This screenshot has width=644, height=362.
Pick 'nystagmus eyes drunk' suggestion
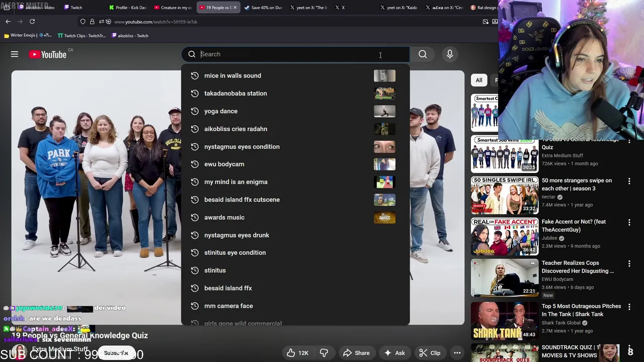tap(295, 235)
